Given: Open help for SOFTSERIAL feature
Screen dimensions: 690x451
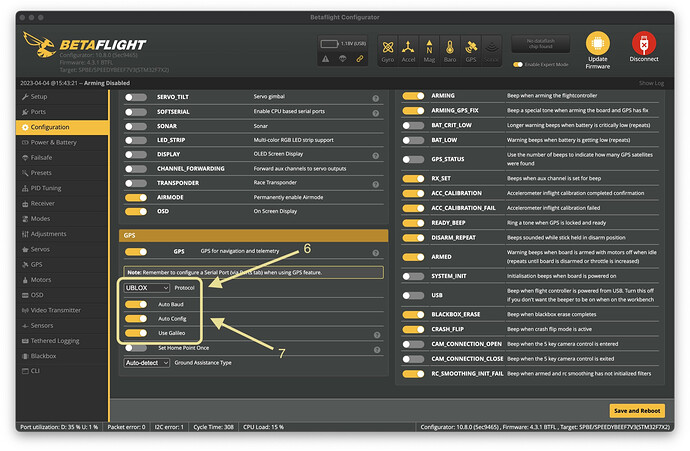Looking at the screenshot, I should [376, 113].
